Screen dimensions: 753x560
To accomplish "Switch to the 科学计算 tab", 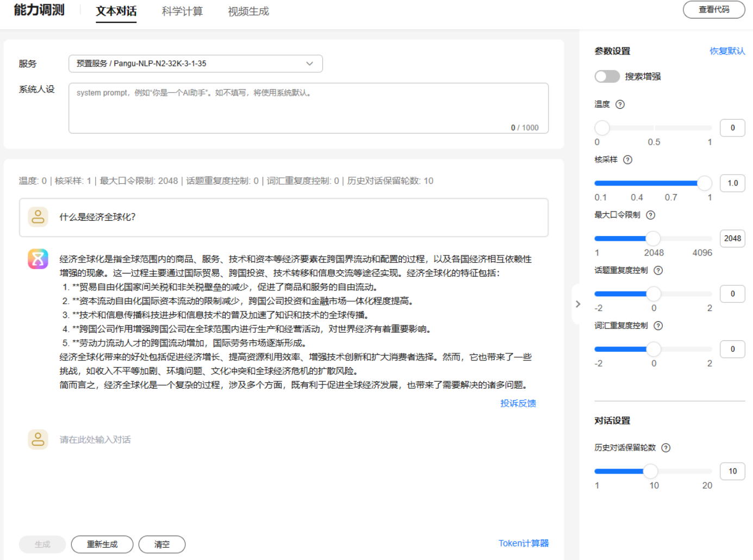I will (182, 11).
